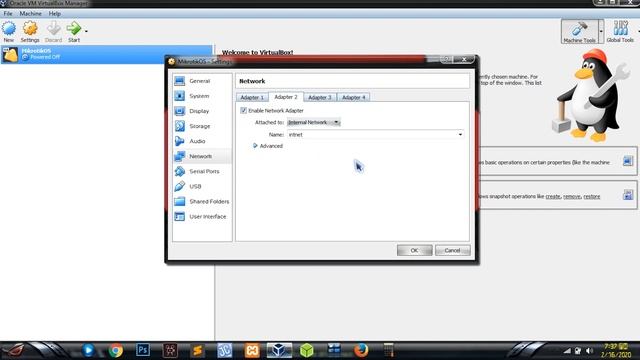Switch to Adapter 1 tab

tap(252, 98)
